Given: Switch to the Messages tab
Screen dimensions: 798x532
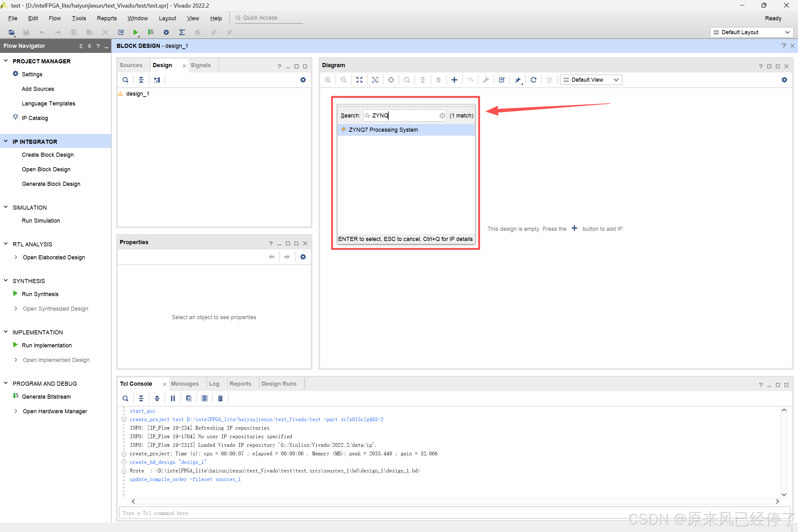Looking at the screenshot, I should point(185,384).
